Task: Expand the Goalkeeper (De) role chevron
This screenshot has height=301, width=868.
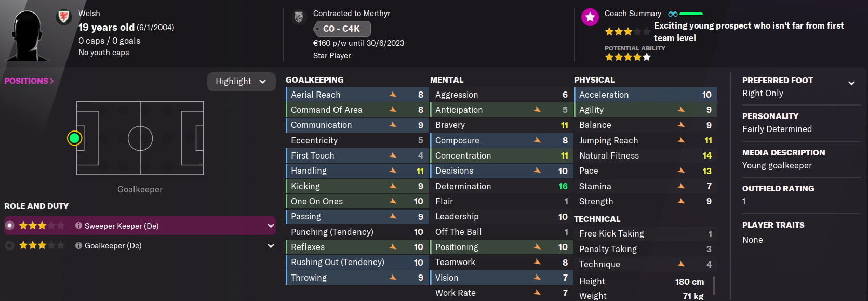Action: (271, 245)
